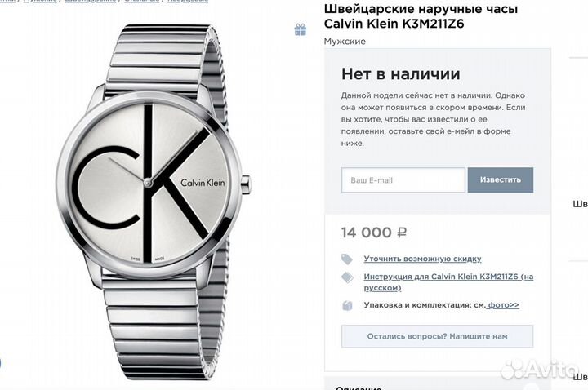Click the blue icon at the page's left edge
Viewport: 588px width, 390px height.
point(0,363)
